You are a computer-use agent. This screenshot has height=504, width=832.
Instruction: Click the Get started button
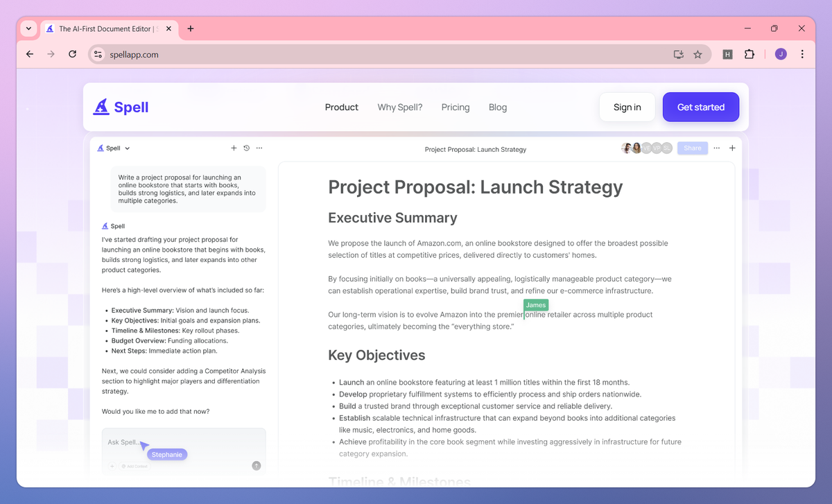701,107
